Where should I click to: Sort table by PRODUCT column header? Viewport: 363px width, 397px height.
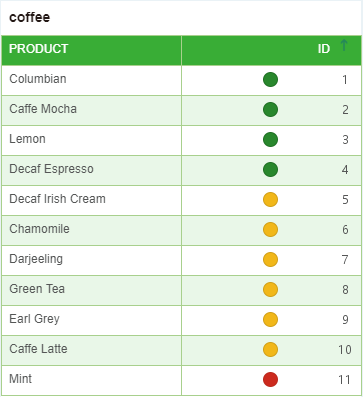click(x=39, y=49)
